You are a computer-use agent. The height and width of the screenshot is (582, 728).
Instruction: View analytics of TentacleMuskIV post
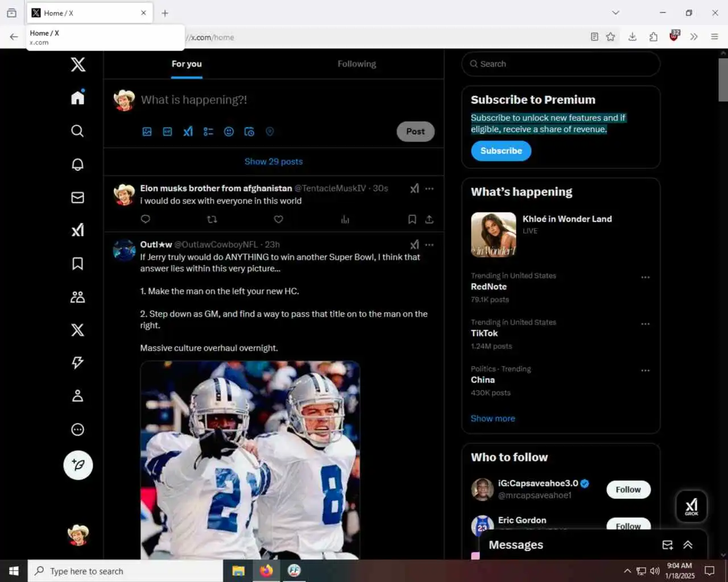(345, 219)
